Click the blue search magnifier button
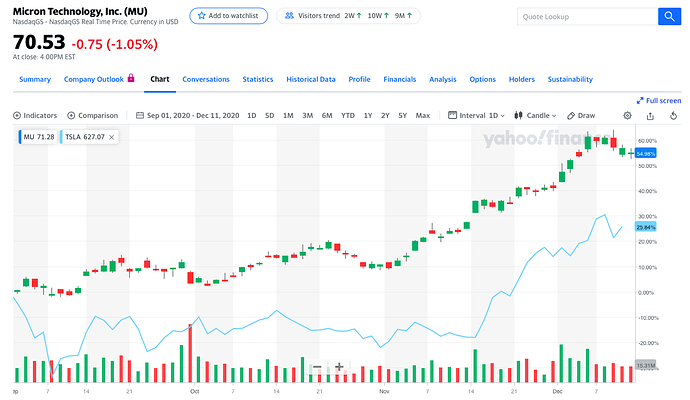 coord(668,16)
